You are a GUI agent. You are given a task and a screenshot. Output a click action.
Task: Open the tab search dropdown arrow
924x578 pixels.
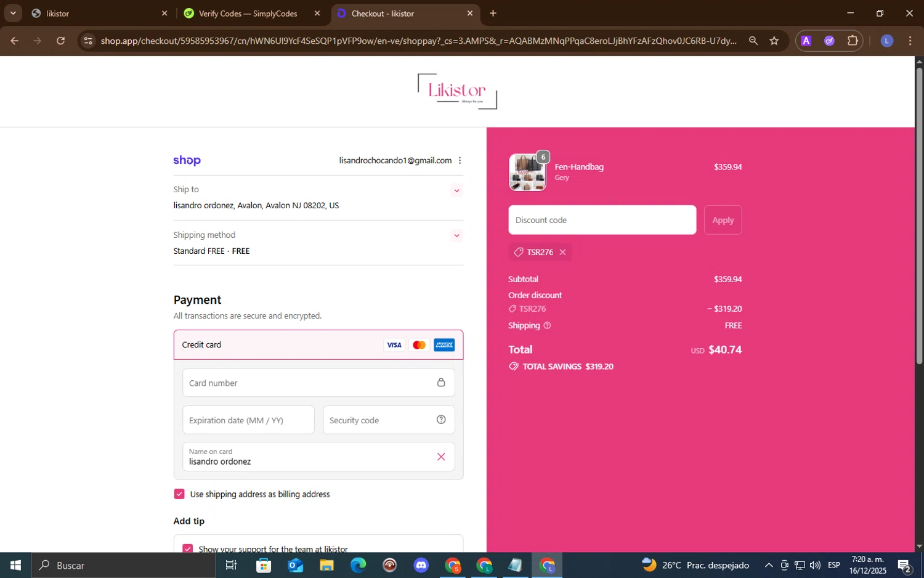click(x=13, y=13)
